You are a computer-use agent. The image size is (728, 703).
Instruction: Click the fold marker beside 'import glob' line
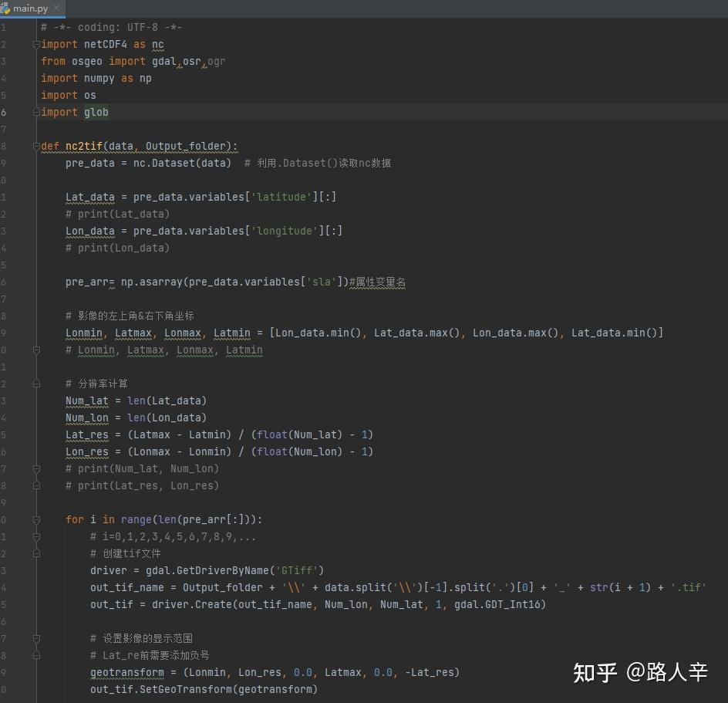(x=35, y=112)
